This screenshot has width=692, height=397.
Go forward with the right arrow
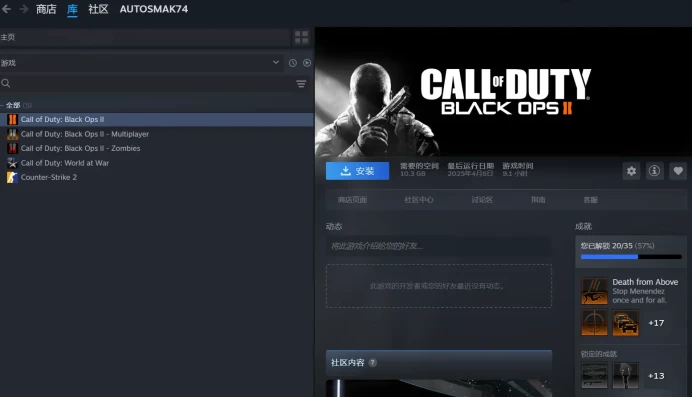click(x=24, y=9)
